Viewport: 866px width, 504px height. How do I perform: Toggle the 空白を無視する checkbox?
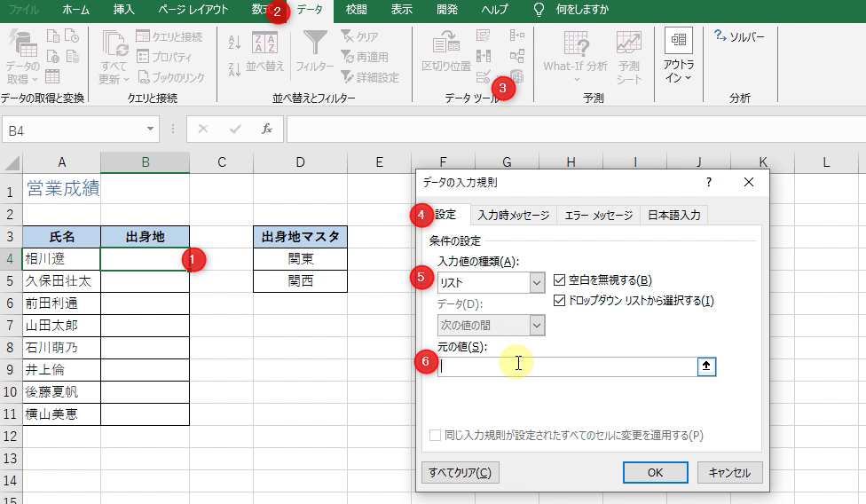[x=560, y=280]
